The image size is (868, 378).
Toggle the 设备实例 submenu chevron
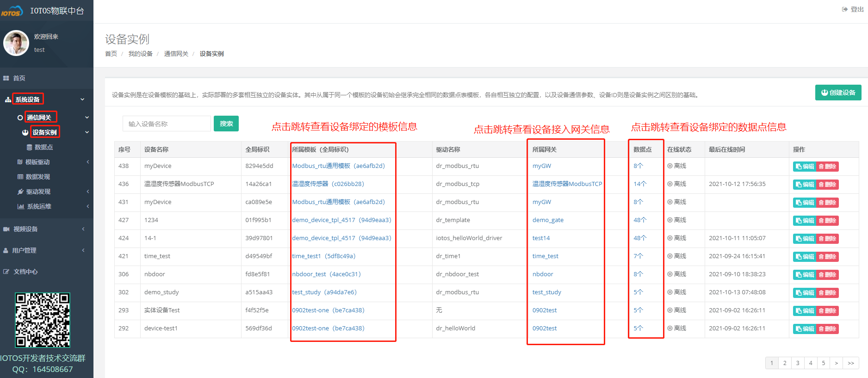(x=87, y=132)
